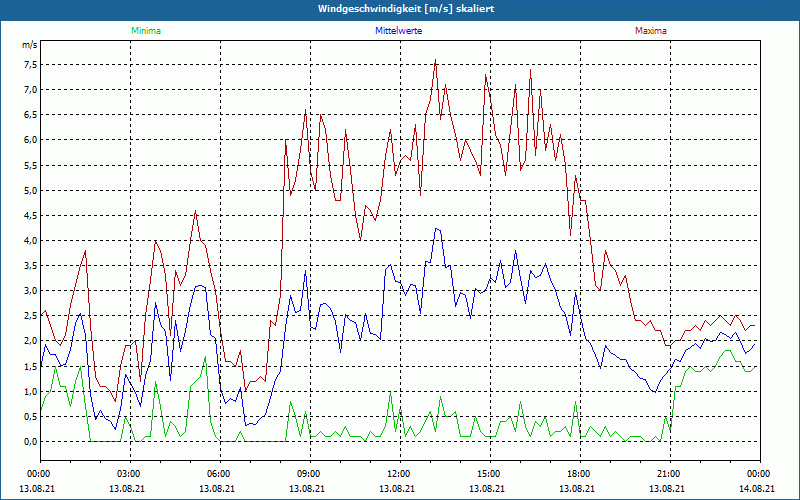This screenshot has width=800, height=500.
Task: Click the 4,0 value on y-axis
Action: (29, 240)
